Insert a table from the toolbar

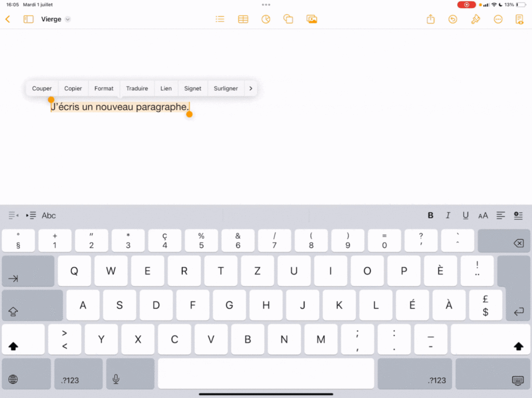[x=243, y=19]
